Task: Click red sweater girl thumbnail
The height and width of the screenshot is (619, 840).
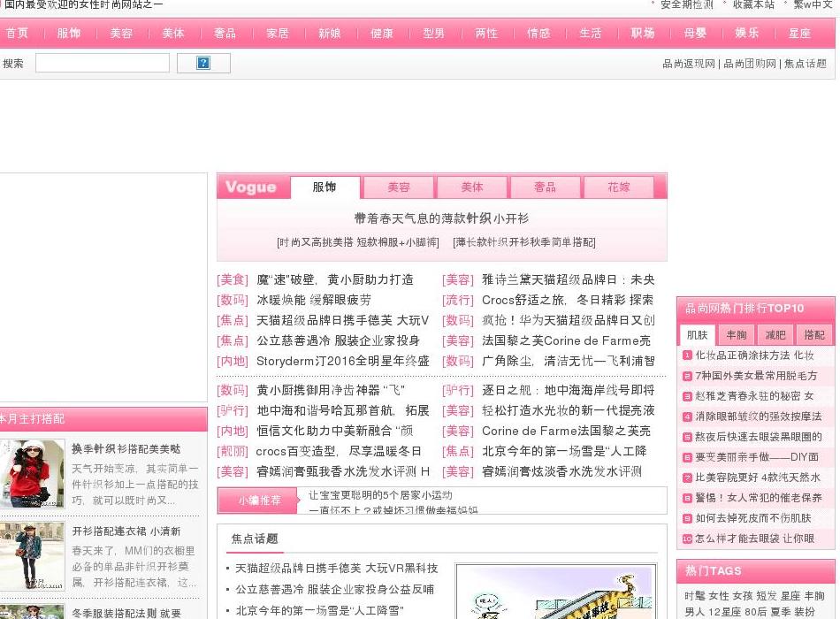Action: coord(32,474)
